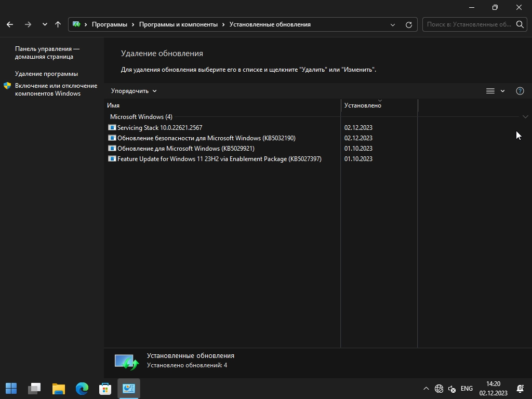Collapse the Microsoft Windows group
Viewport: 532px width, 399px height.
pos(525,117)
